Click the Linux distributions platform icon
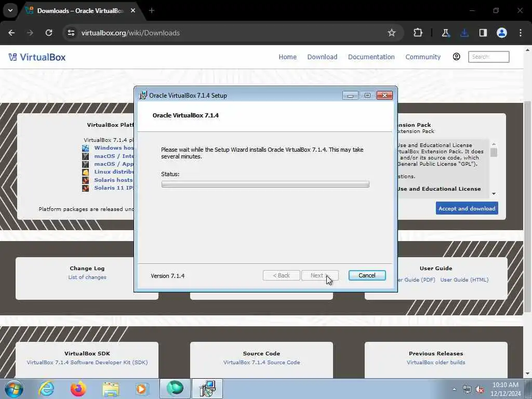This screenshot has width=532, height=399. coord(85,172)
